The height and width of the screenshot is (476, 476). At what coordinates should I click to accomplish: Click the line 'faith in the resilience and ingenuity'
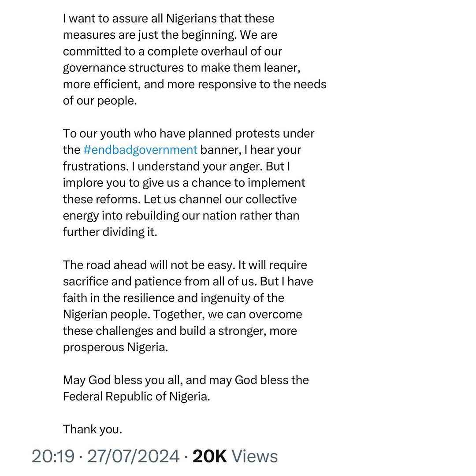pos(174,298)
